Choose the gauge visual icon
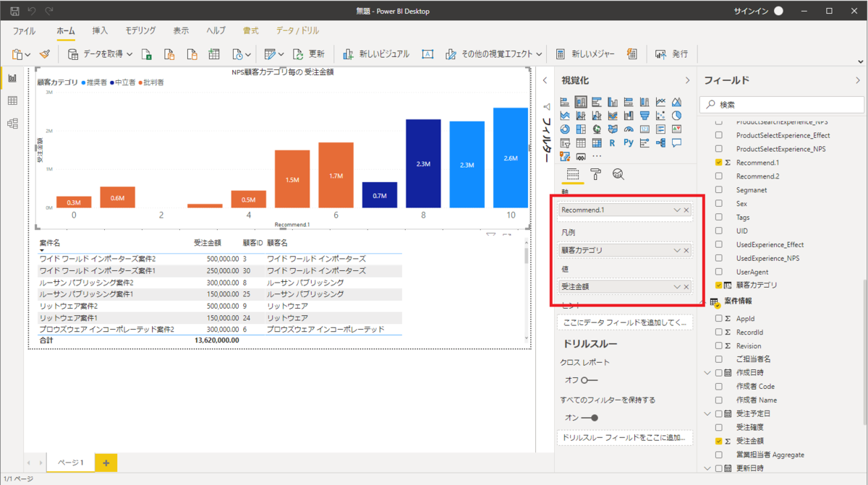This screenshot has height=485, width=868. pyautogui.click(x=629, y=129)
